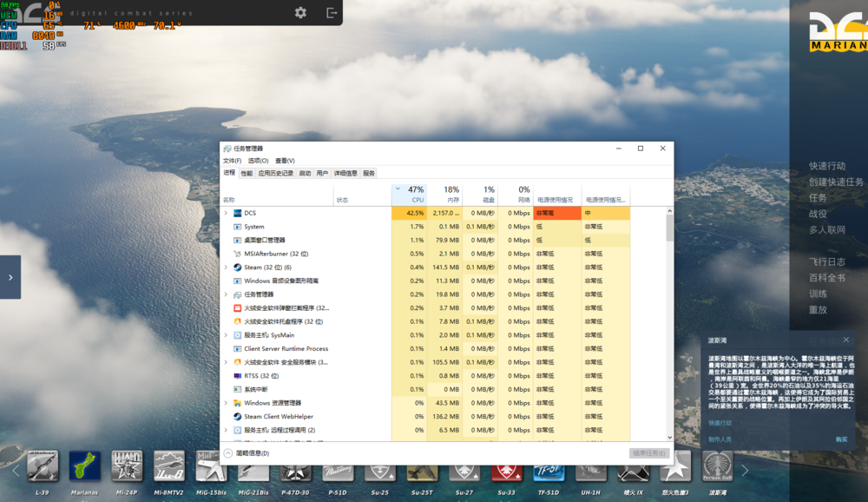Switch to the 服务 tab
This screenshot has width=868, height=502.
tap(369, 174)
